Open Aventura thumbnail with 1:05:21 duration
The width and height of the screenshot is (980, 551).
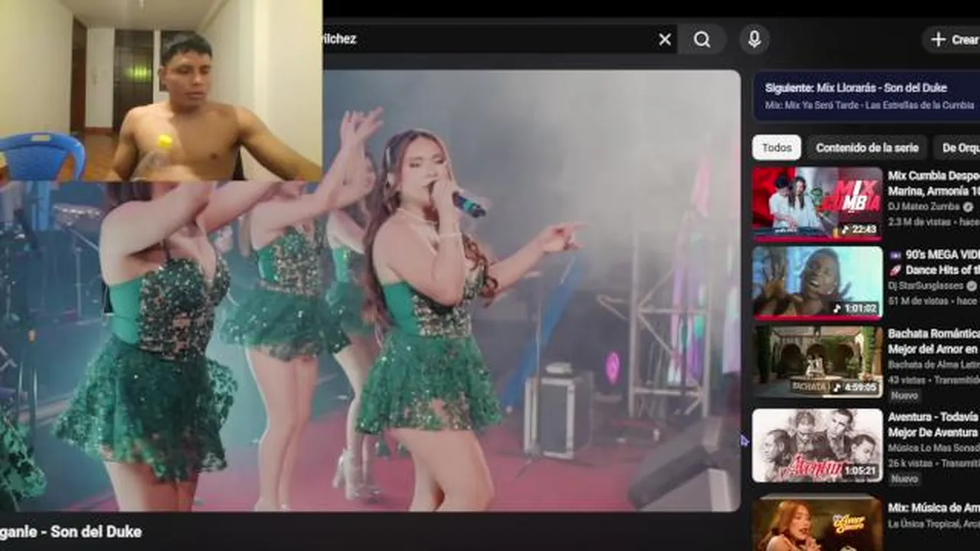click(817, 445)
